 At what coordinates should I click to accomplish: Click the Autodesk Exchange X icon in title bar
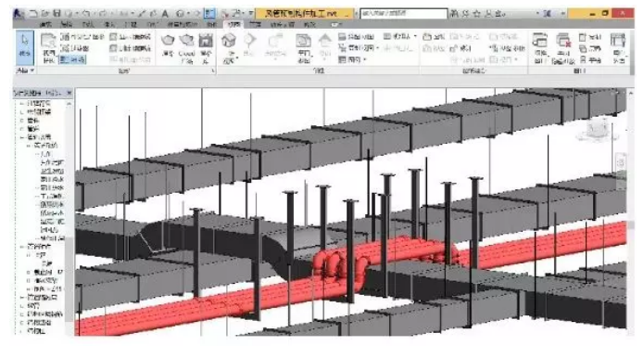[x=547, y=14]
